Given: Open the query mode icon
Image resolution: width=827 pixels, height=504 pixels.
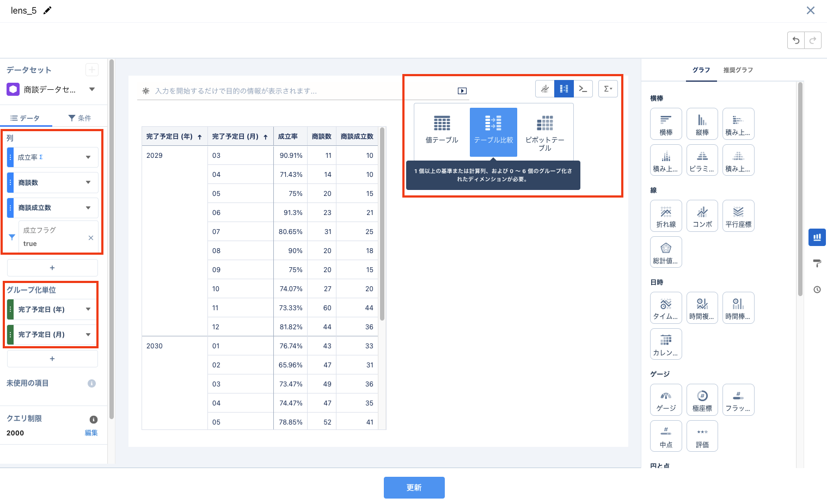Looking at the screenshot, I should [583, 89].
